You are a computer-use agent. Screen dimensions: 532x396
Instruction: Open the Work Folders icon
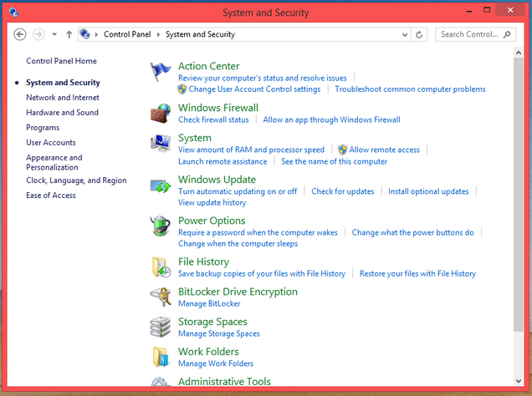pyautogui.click(x=161, y=357)
